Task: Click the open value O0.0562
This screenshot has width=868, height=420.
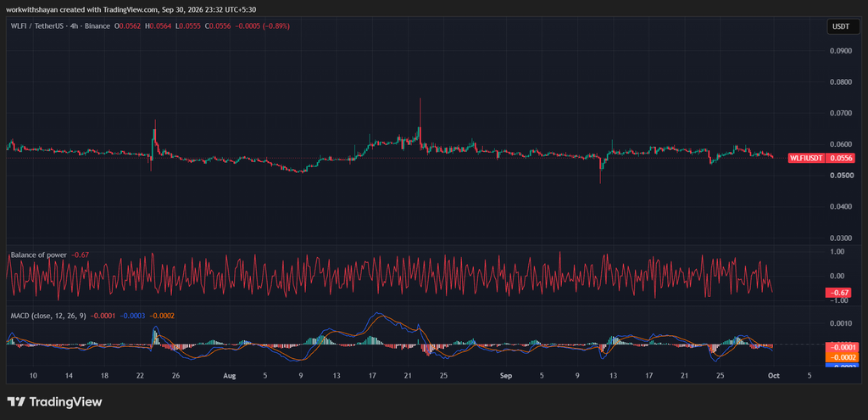Action: (x=127, y=26)
